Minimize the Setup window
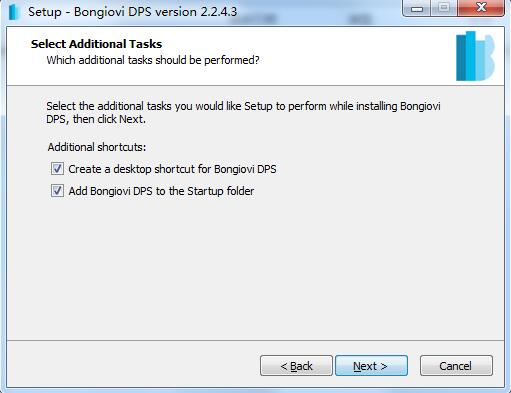Image resolution: width=511 pixels, height=393 pixels. tap(417, 8)
